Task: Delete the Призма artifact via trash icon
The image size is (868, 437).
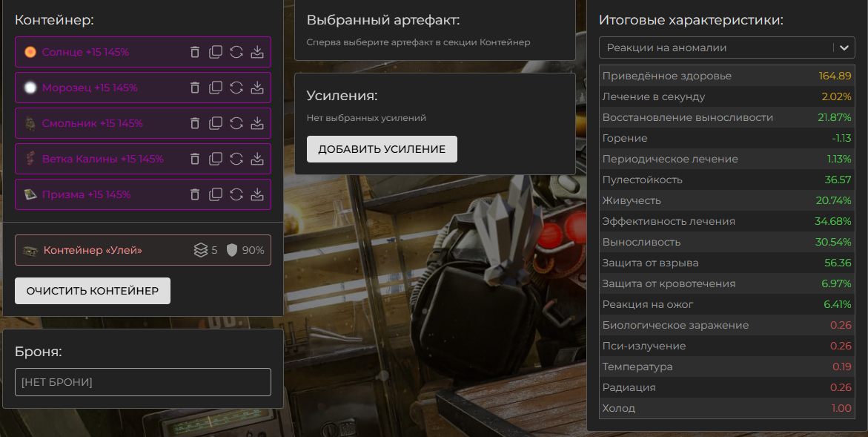Action: pyautogui.click(x=195, y=194)
